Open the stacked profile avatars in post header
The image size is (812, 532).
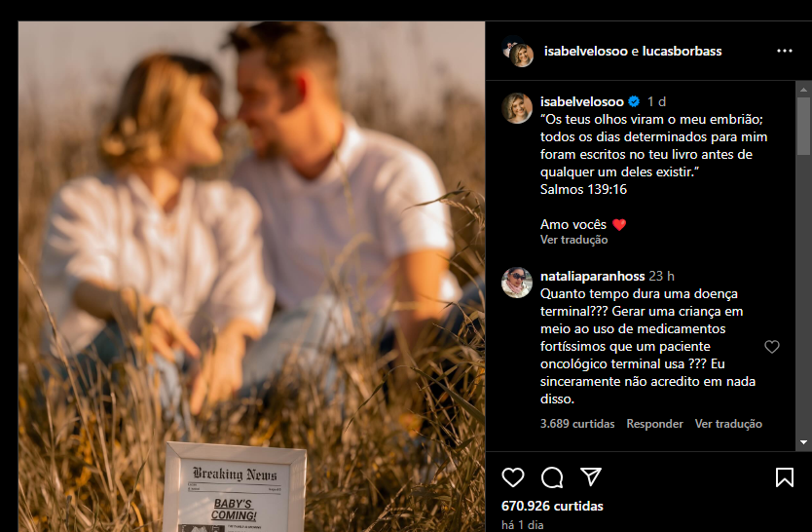[x=518, y=52]
